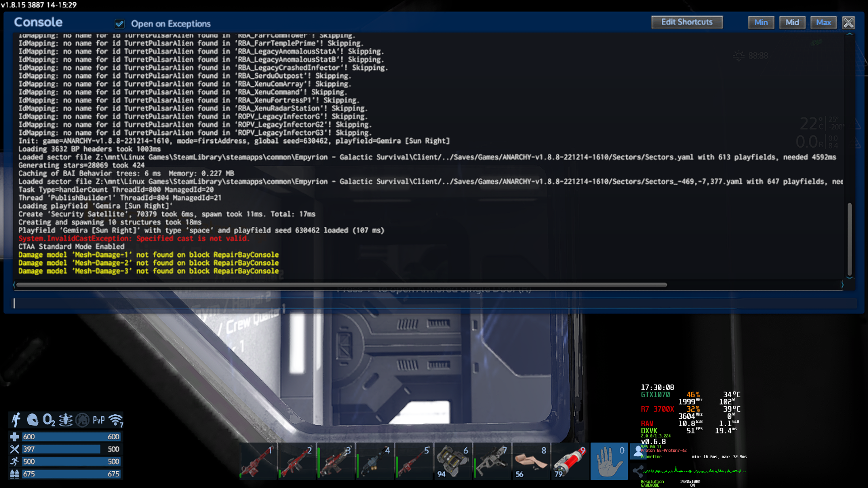Click the health bar showing 600

point(71,437)
